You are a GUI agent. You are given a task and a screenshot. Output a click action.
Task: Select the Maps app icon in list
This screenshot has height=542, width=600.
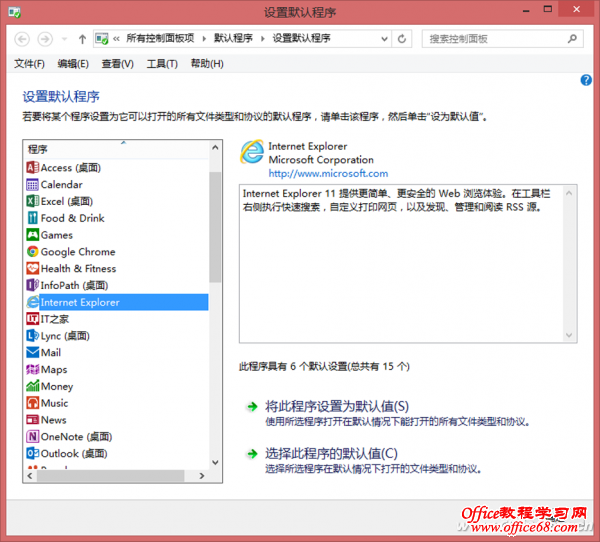(x=33, y=370)
